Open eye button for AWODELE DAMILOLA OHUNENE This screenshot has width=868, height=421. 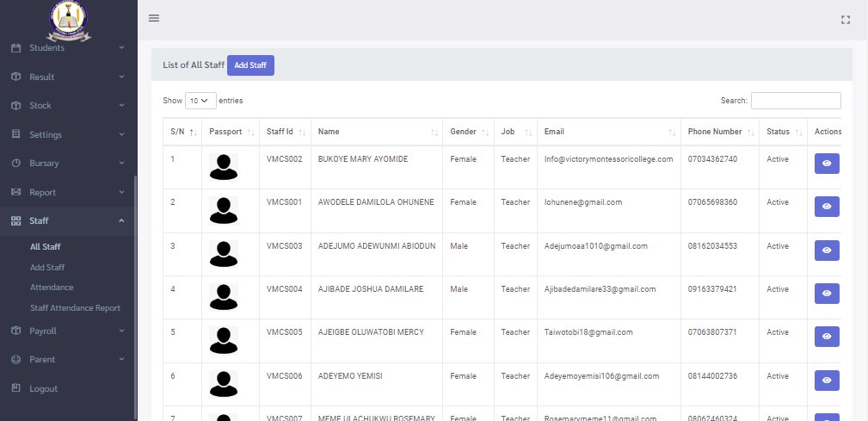[827, 207]
